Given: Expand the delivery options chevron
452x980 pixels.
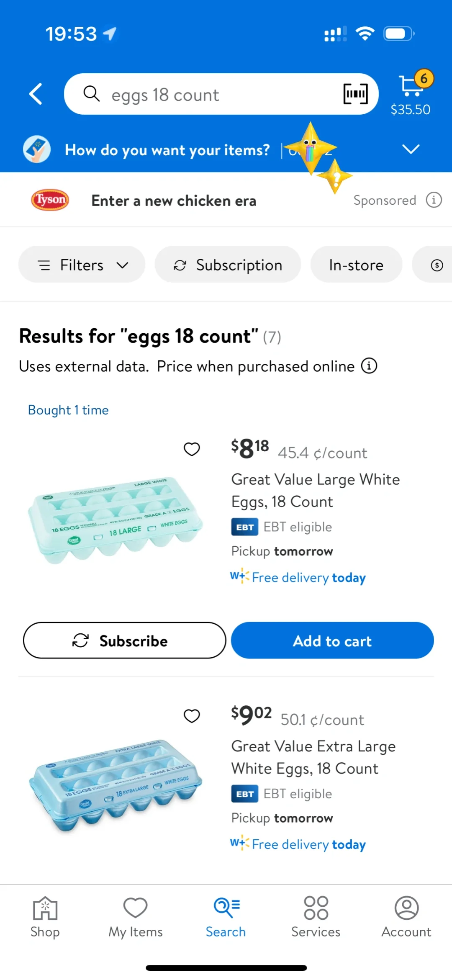Looking at the screenshot, I should [411, 149].
